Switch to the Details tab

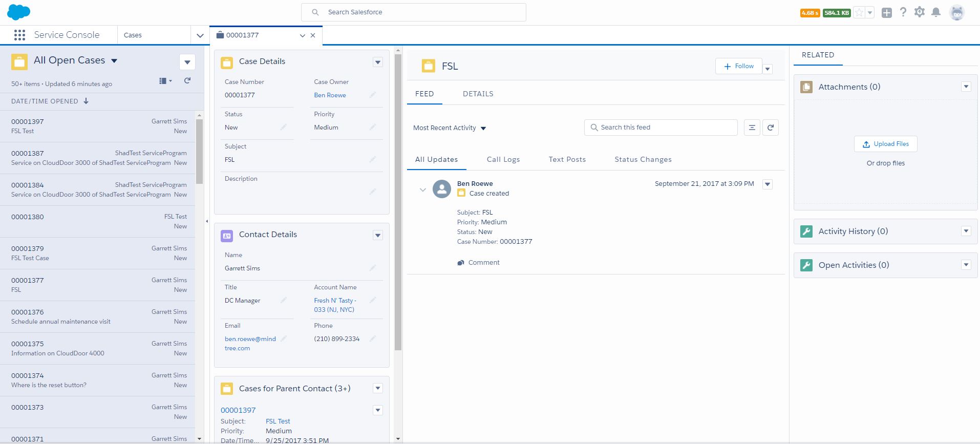click(478, 94)
